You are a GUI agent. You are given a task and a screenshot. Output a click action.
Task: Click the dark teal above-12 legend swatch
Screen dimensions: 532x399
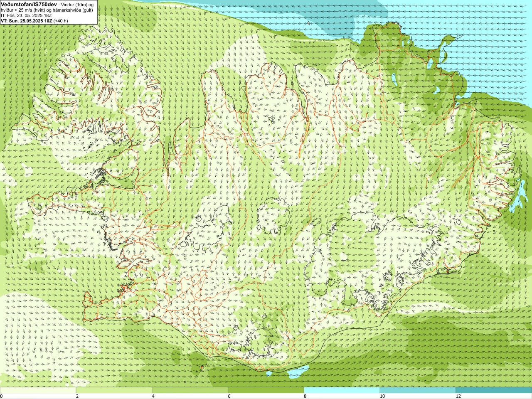pyautogui.click(x=494, y=390)
